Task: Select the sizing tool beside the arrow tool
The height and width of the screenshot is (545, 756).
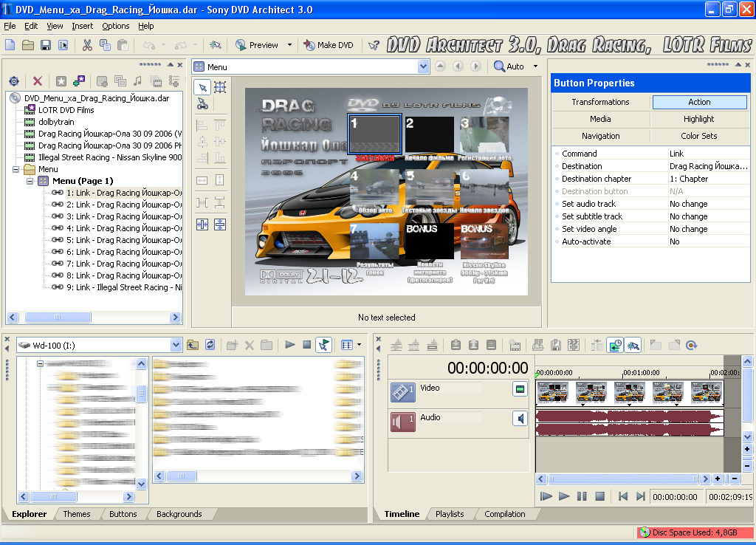Action: point(220,87)
